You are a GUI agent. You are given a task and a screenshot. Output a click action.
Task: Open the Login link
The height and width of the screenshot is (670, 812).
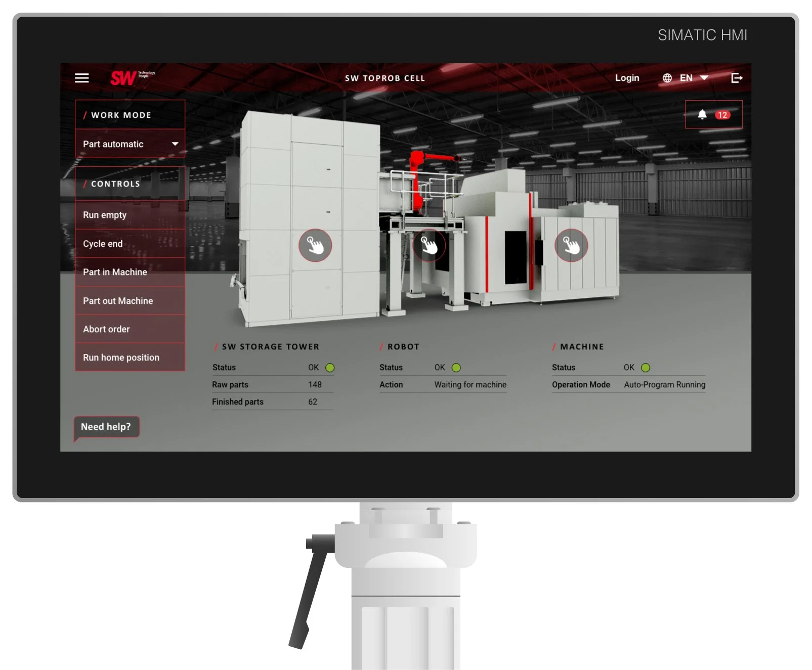627,78
